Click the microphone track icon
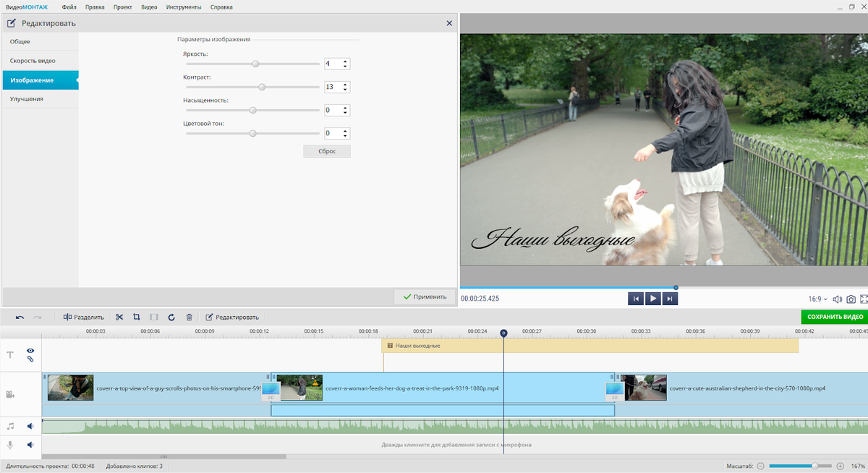The height and width of the screenshot is (473, 868). [10, 445]
